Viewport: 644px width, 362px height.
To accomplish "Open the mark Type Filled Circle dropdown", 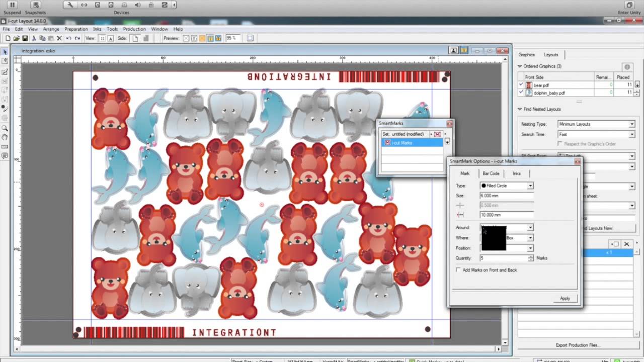I will (x=530, y=186).
